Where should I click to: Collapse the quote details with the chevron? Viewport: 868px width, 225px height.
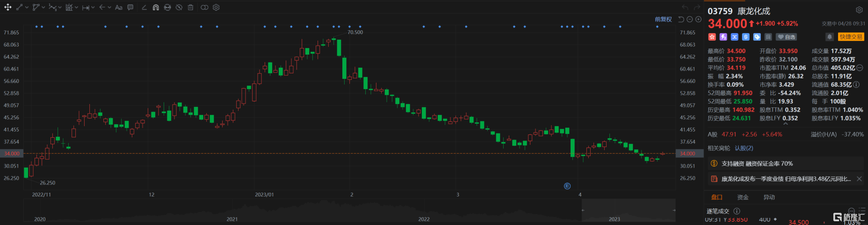click(x=786, y=124)
